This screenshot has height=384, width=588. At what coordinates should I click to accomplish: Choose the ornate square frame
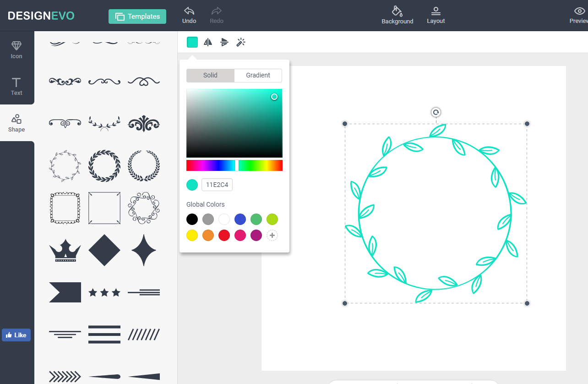click(x=65, y=208)
